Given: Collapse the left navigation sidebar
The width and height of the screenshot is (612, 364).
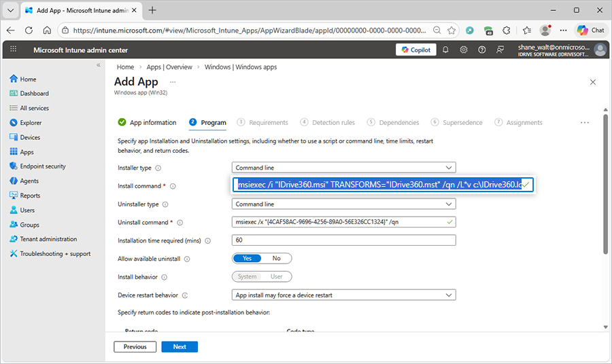Looking at the screenshot, I should pyautogui.click(x=98, y=65).
